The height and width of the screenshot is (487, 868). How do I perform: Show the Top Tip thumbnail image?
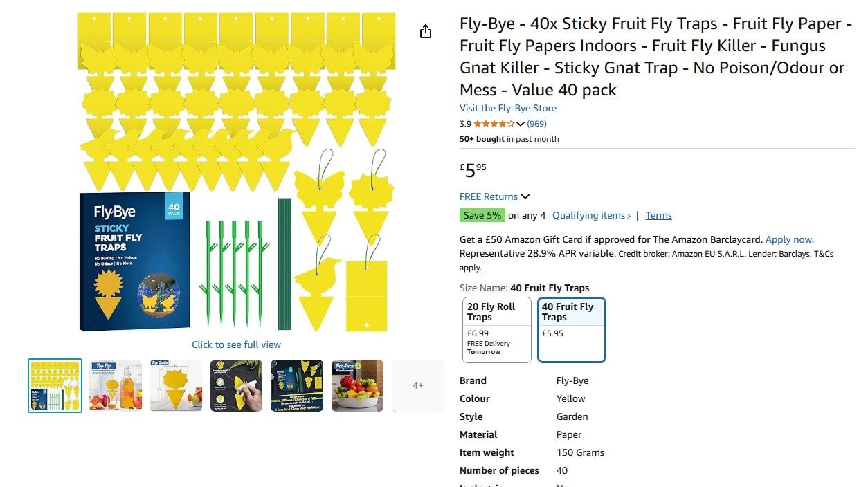116,385
